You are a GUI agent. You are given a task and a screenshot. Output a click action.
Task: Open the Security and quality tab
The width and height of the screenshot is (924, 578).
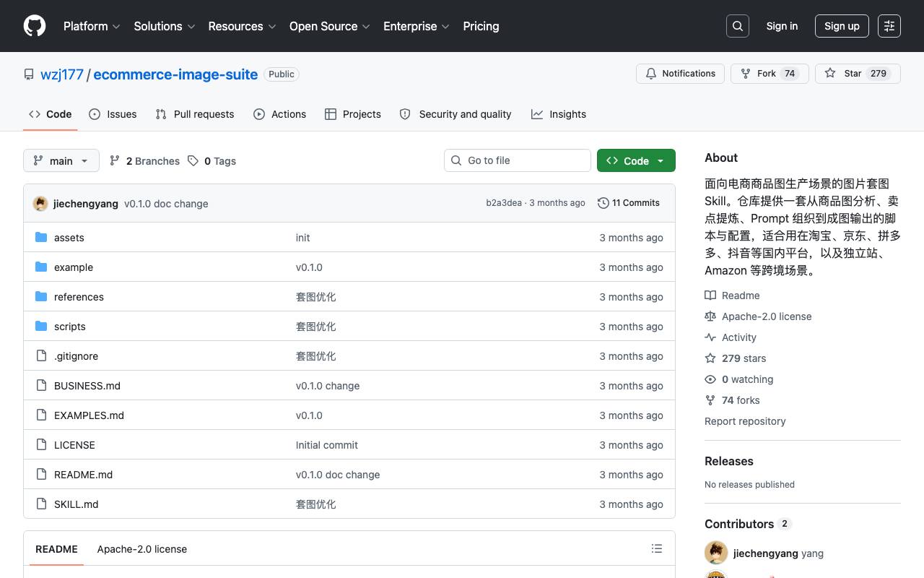pos(456,114)
